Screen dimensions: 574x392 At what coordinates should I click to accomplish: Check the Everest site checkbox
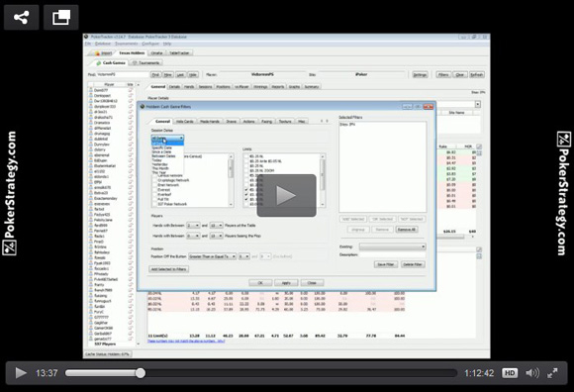(154, 190)
